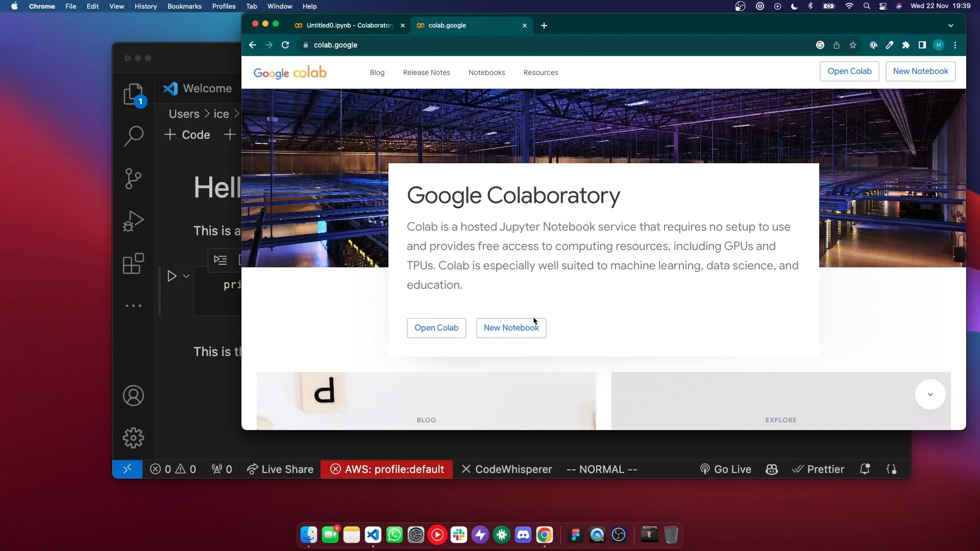980x551 pixels.
Task: Open Slack from the Dock
Action: 459,535
